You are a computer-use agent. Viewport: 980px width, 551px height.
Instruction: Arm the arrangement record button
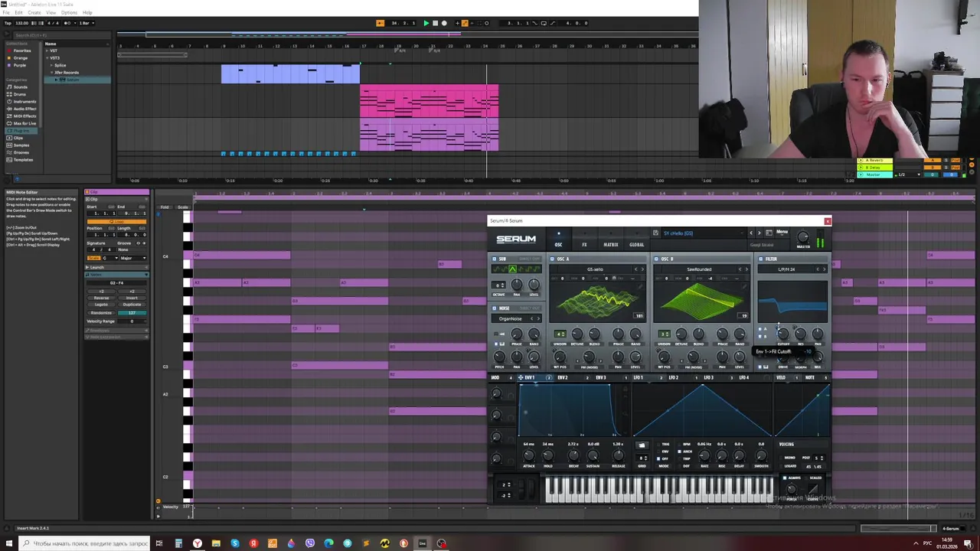click(444, 23)
